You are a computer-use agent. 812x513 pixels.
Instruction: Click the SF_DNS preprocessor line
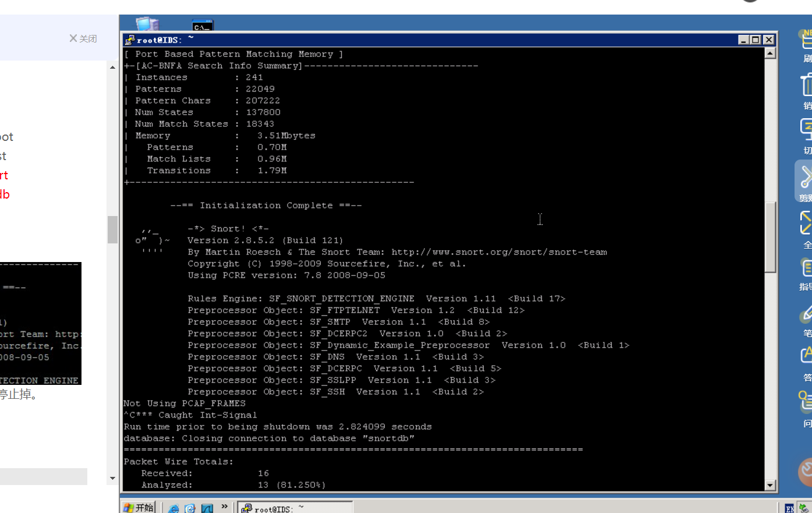point(336,357)
